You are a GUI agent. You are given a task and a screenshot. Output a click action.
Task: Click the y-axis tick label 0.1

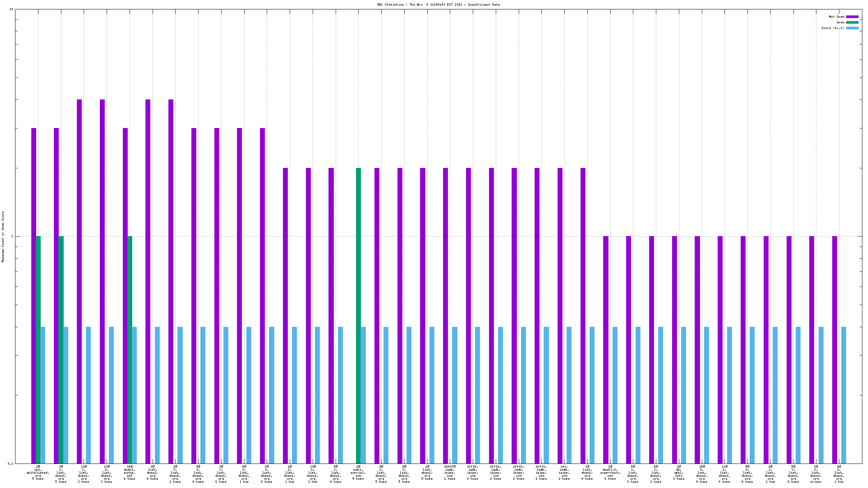pos(10,464)
